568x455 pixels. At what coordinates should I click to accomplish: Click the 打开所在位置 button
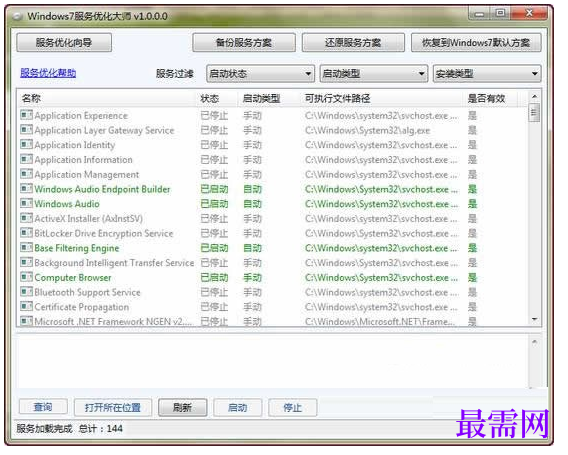113,408
